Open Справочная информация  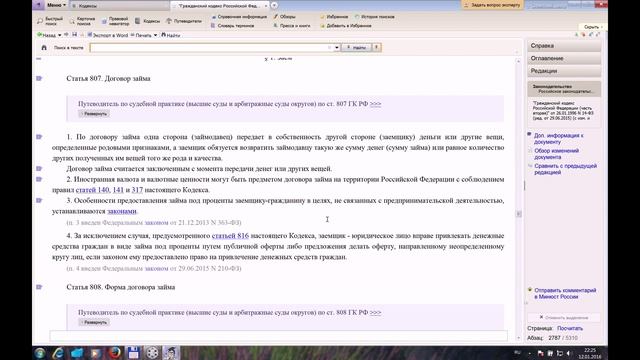point(239,17)
